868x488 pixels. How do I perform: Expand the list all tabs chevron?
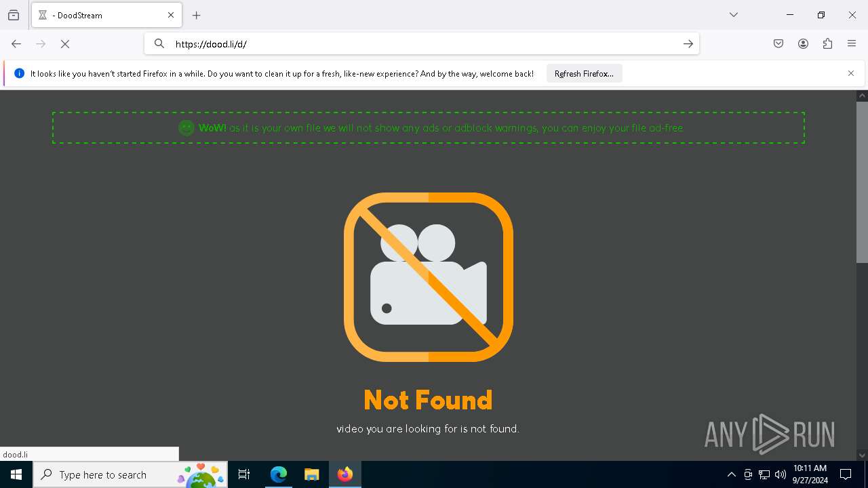click(x=734, y=15)
